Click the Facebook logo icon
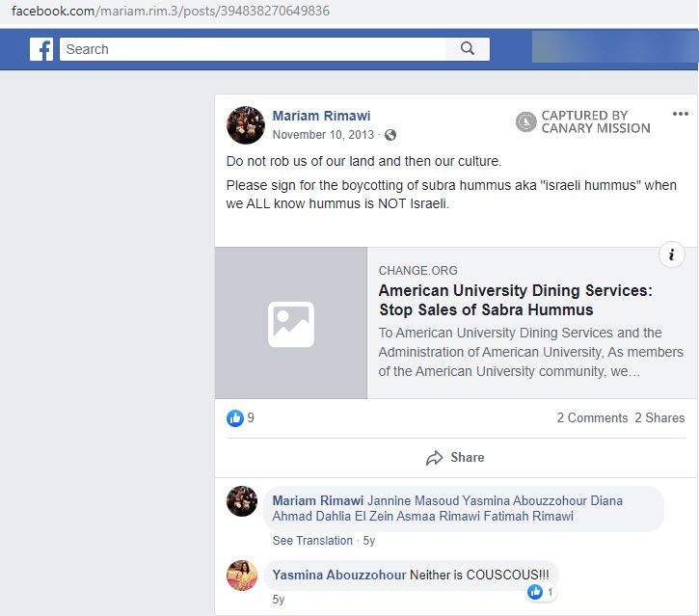The image size is (699, 616). pos(41,49)
